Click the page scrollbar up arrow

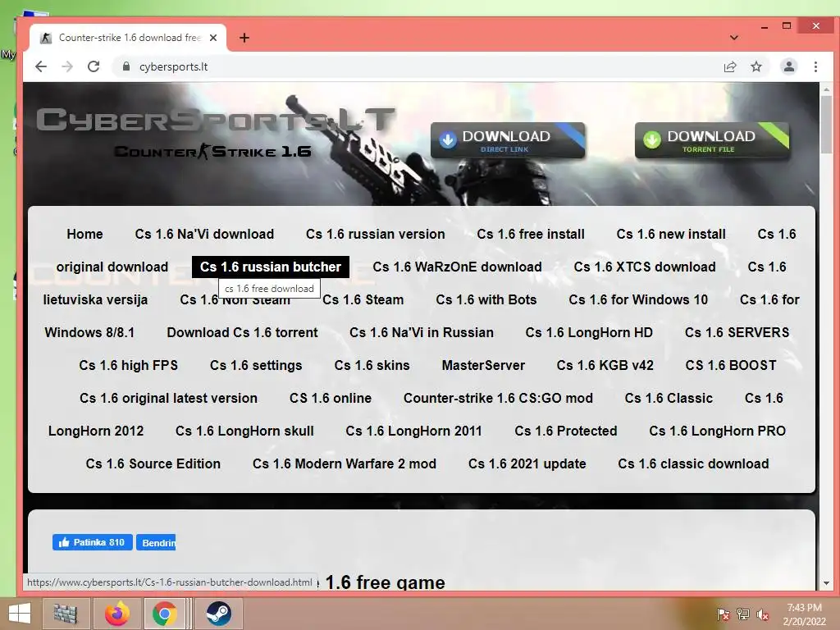pos(826,89)
